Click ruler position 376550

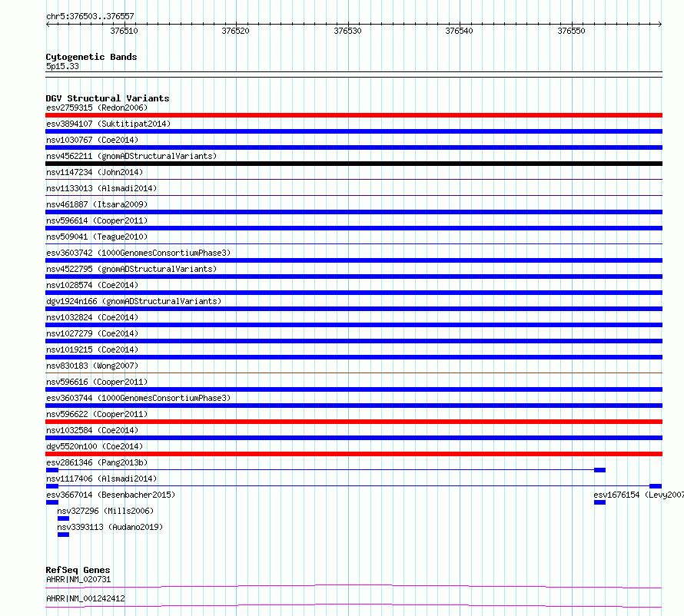point(571,31)
